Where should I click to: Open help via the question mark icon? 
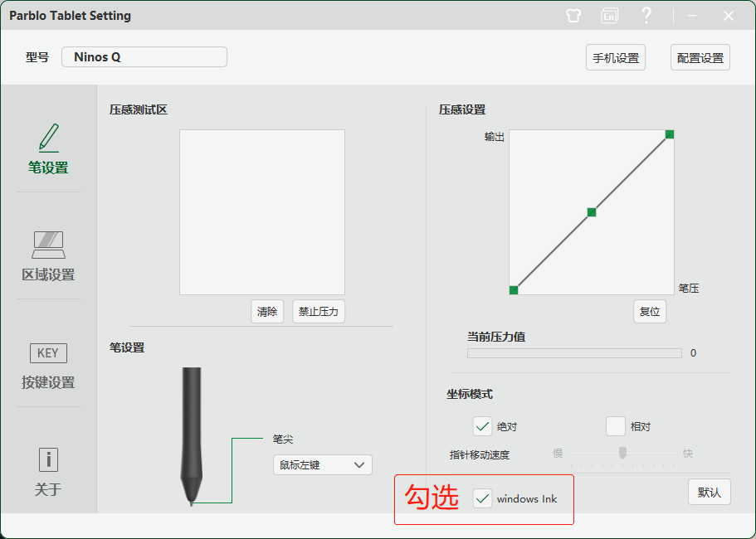point(646,16)
